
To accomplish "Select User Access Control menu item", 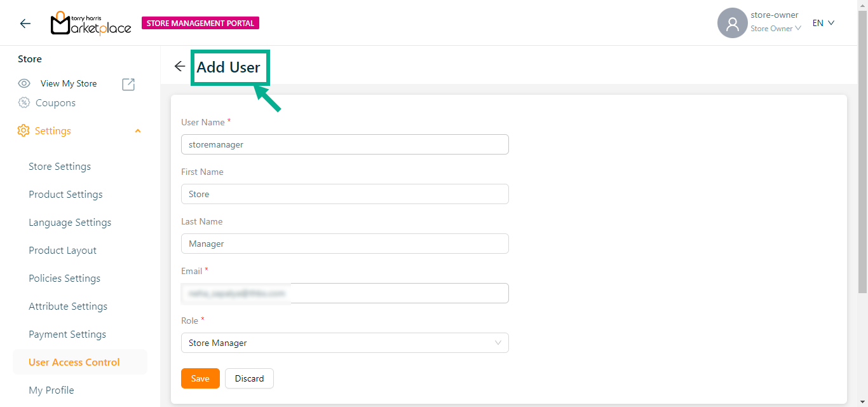I will pos(74,362).
